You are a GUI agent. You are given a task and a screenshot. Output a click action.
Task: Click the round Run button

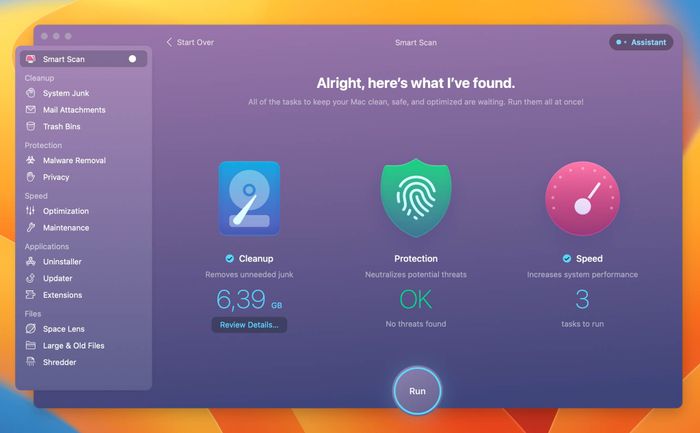pyautogui.click(x=417, y=391)
